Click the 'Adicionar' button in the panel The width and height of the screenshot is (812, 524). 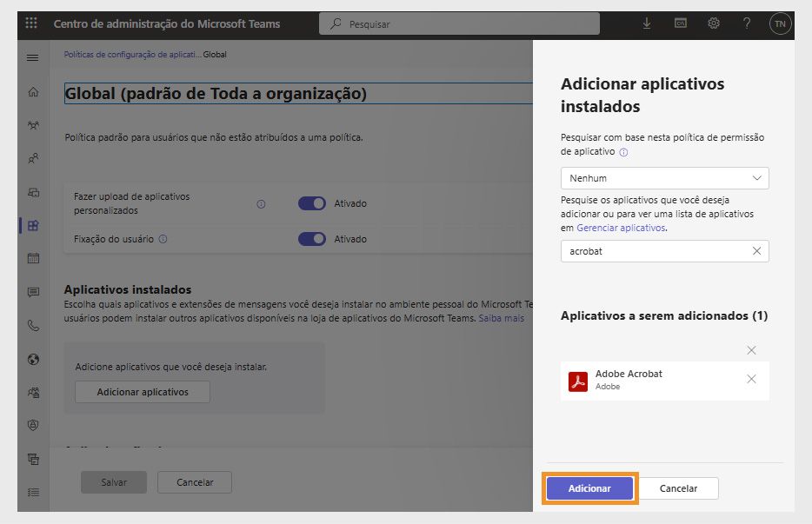pyautogui.click(x=589, y=488)
